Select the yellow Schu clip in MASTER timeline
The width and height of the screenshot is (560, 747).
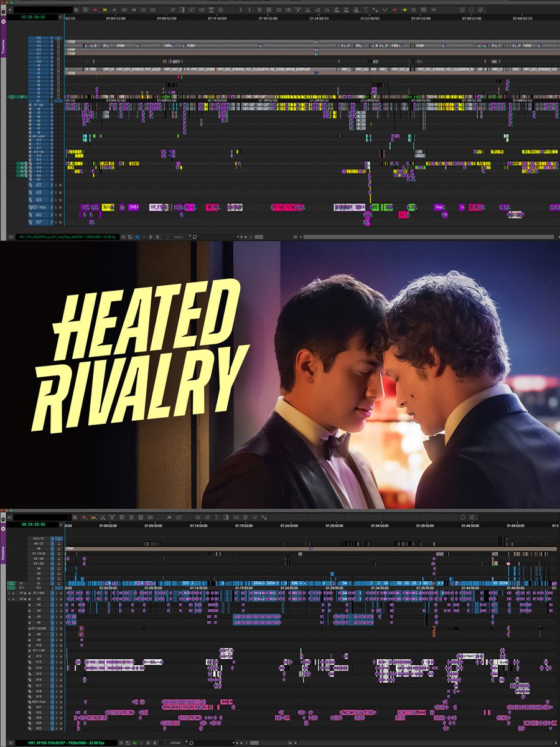point(108,207)
